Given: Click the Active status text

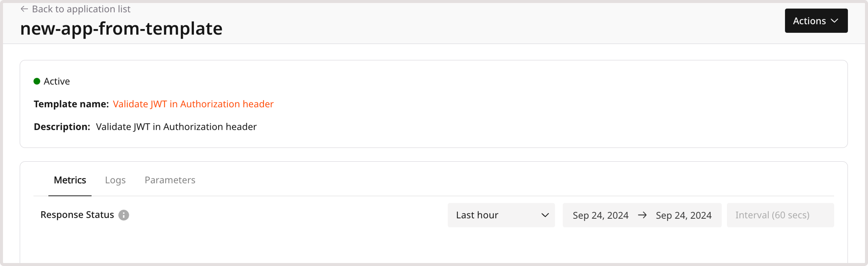Looking at the screenshot, I should 57,81.
